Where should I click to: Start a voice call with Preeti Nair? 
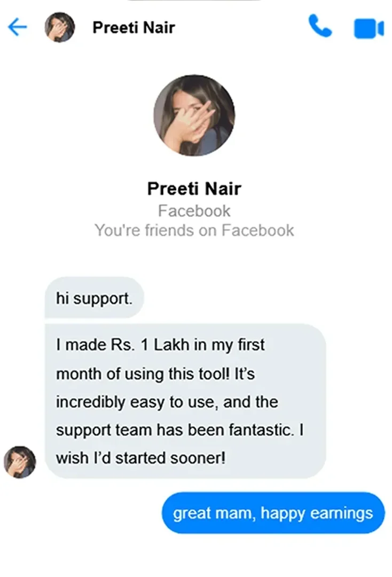pos(320,26)
